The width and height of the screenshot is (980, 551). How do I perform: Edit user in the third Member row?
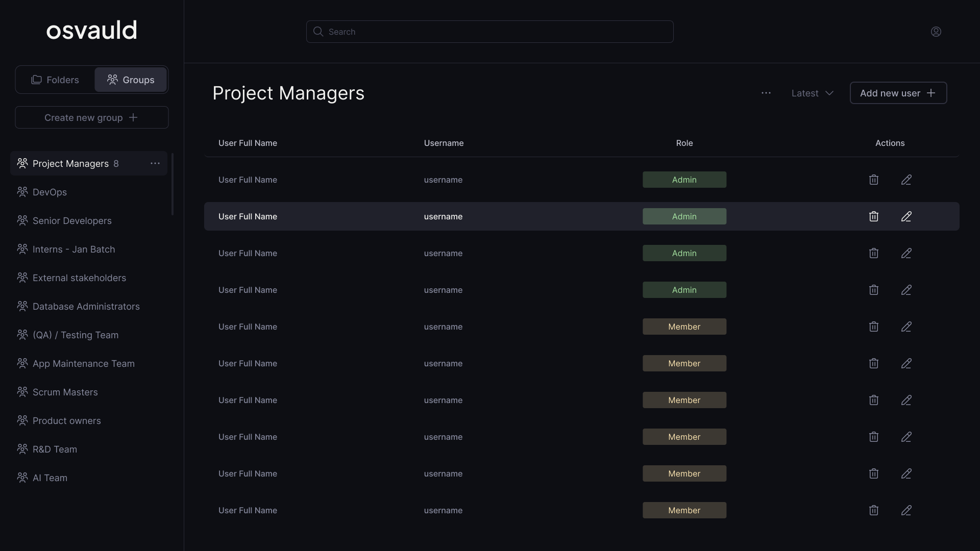tap(906, 400)
